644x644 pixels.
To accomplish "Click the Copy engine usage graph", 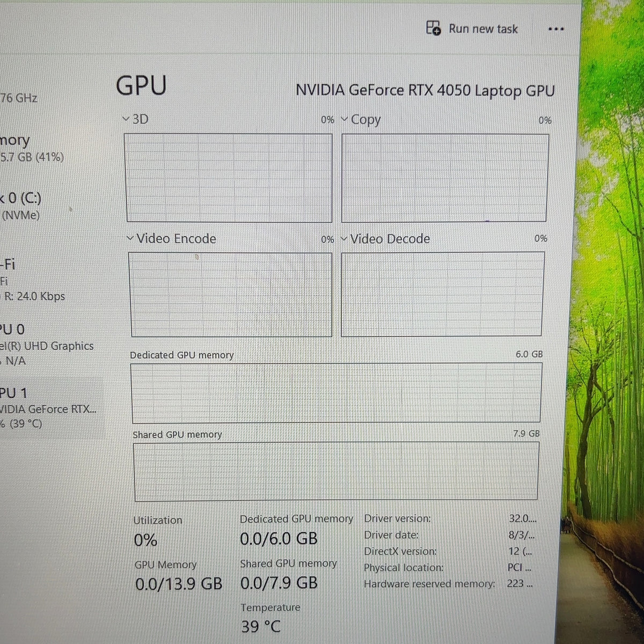I will click(x=445, y=178).
